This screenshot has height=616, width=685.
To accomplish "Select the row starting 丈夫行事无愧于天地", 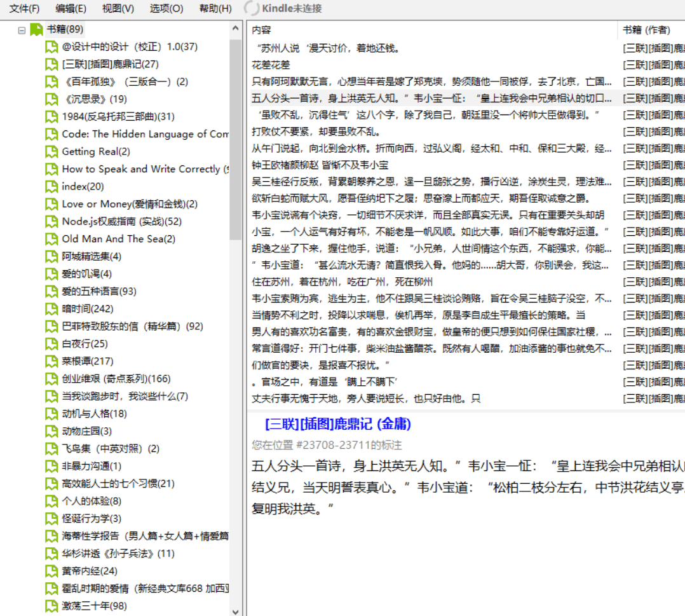I will [x=366, y=399].
